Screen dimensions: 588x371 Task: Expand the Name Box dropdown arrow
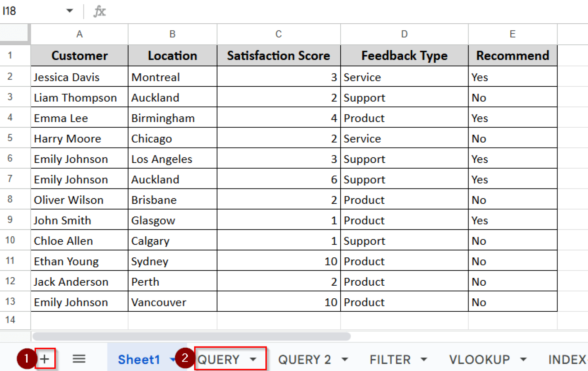pos(70,11)
